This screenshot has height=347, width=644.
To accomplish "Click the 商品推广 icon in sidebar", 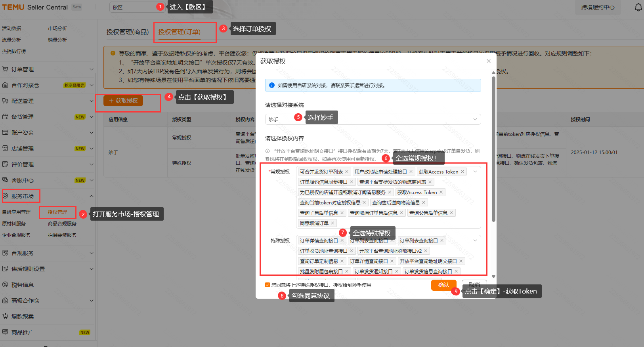I will 5,332.
